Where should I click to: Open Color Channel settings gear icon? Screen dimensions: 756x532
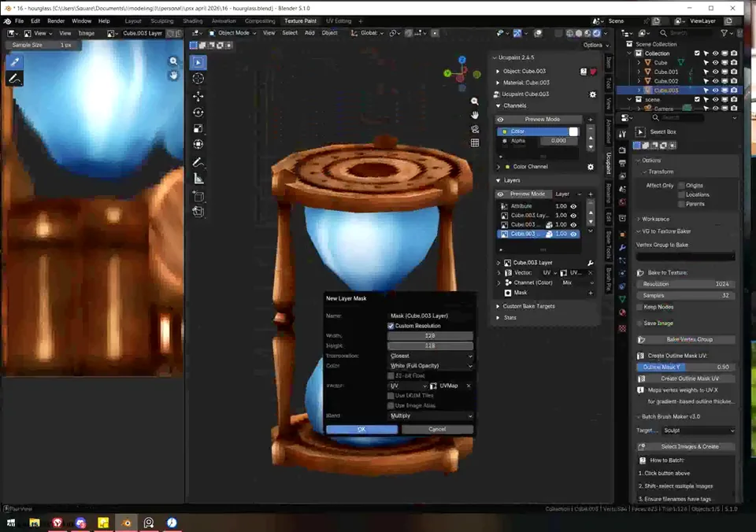[x=591, y=167]
